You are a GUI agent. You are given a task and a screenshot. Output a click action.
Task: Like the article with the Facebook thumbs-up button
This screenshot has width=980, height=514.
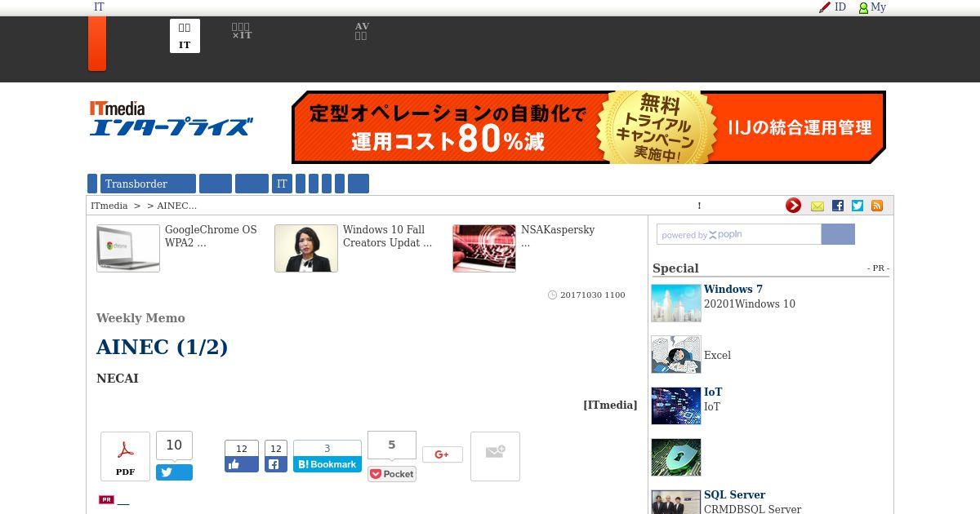point(242,464)
